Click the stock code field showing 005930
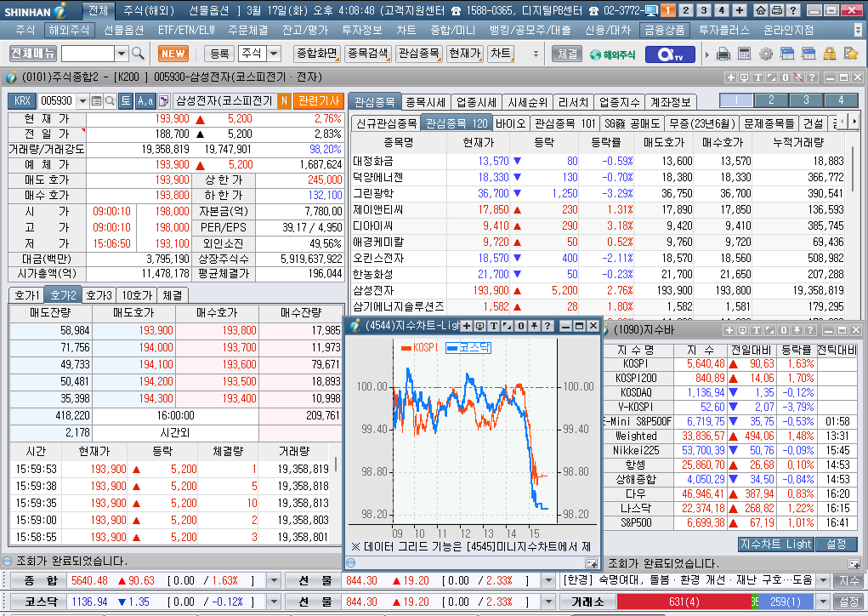868x616 pixels. click(x=57, y=100)
